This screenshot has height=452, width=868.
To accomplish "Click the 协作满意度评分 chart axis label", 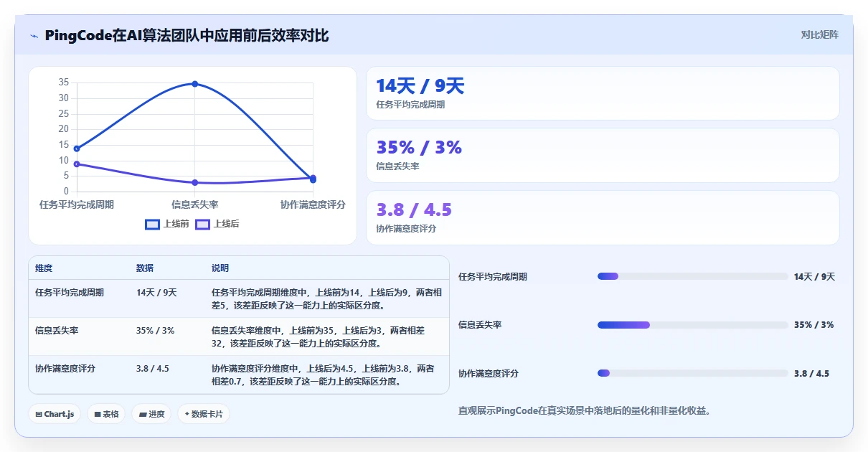I will tap(313, 204).
